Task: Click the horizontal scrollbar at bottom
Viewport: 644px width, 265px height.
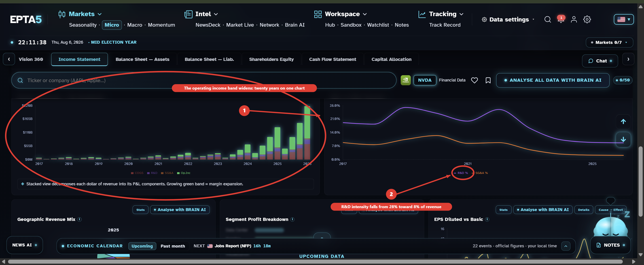Action: tap(315, 262)
